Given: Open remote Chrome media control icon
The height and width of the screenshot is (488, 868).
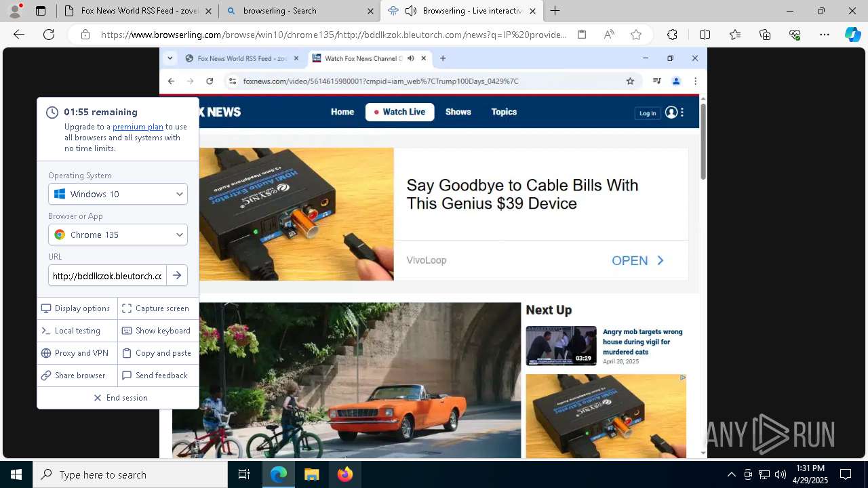Looking at the screenshot, I should [656, 81].
